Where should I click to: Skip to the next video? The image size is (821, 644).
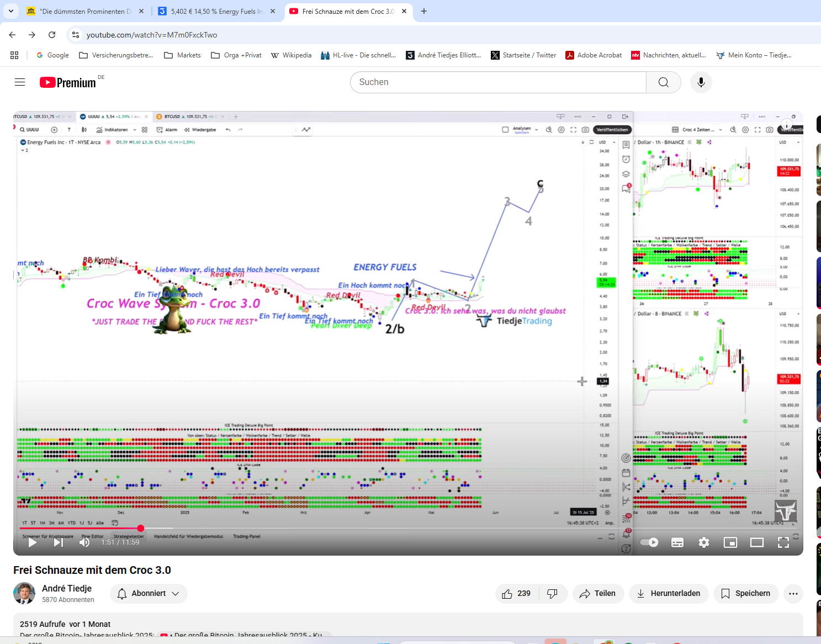58,542
